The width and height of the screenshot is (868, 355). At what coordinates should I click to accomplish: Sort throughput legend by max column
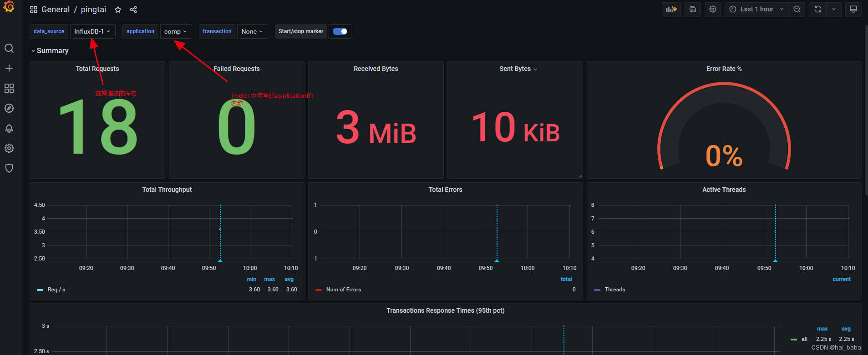click(x=269, y=279)
